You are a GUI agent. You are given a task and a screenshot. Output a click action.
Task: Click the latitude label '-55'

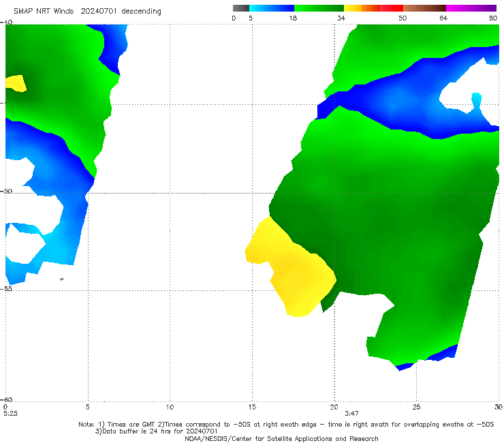6,288
